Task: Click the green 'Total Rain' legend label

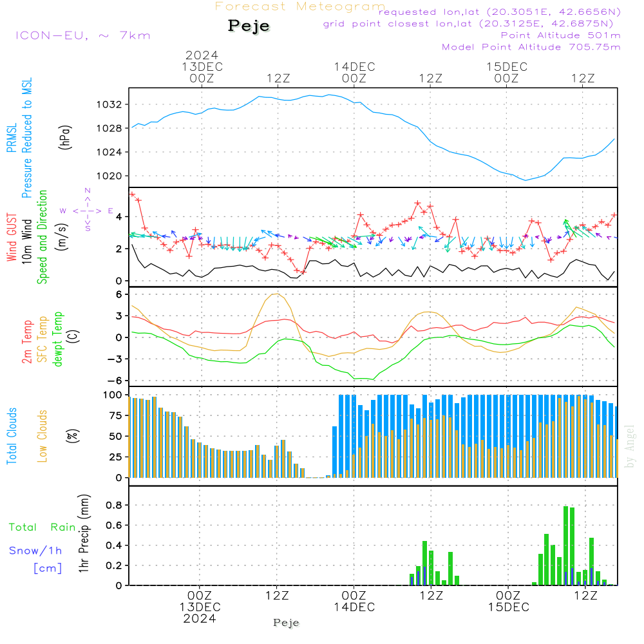Action: point(43,527)
